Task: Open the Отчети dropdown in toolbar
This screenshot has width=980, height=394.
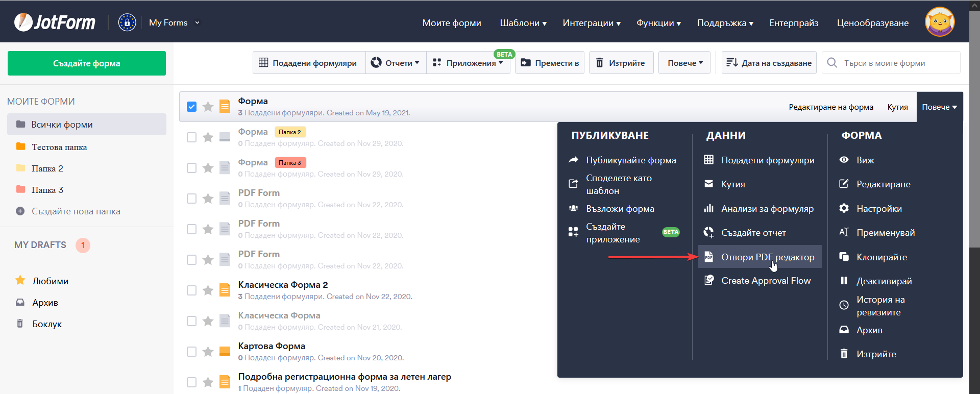Action: pos(396,63)
